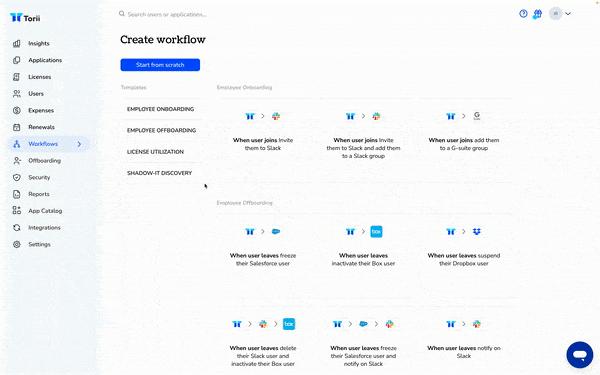Open the Settings gear icon

pos(16,244)
